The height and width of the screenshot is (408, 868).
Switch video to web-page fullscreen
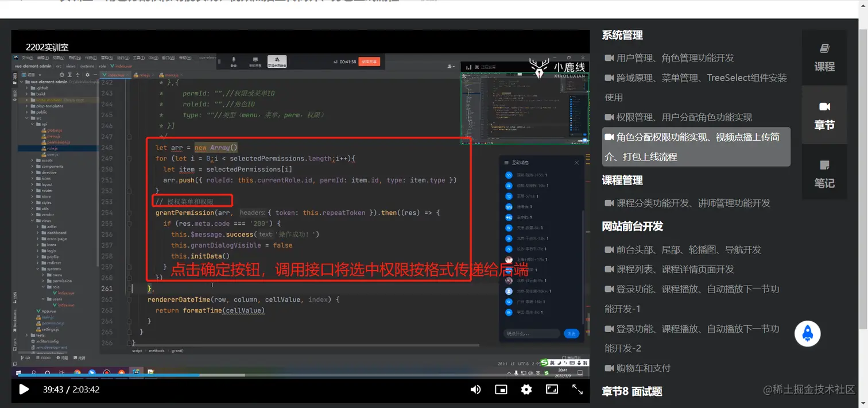(x=552, y=389)
